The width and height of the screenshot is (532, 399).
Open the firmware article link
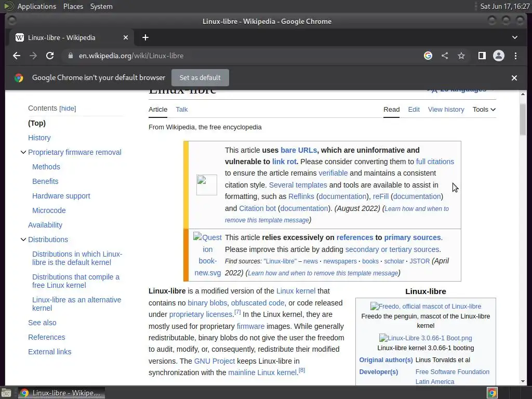pyautogui.click(x=250, y=326)
